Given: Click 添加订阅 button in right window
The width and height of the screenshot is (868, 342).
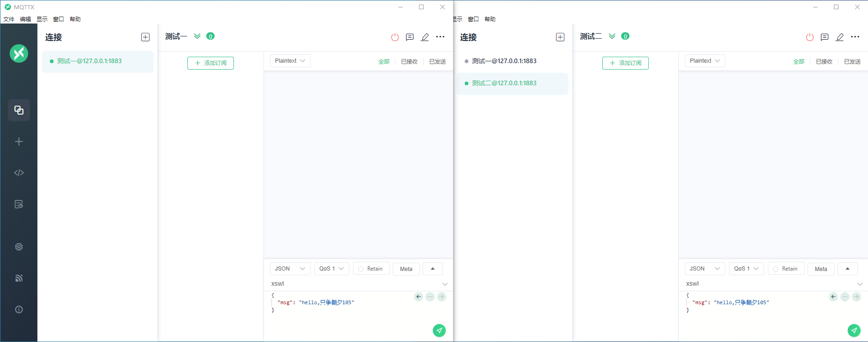Looking at the screenshot, I should click(625, 63).
